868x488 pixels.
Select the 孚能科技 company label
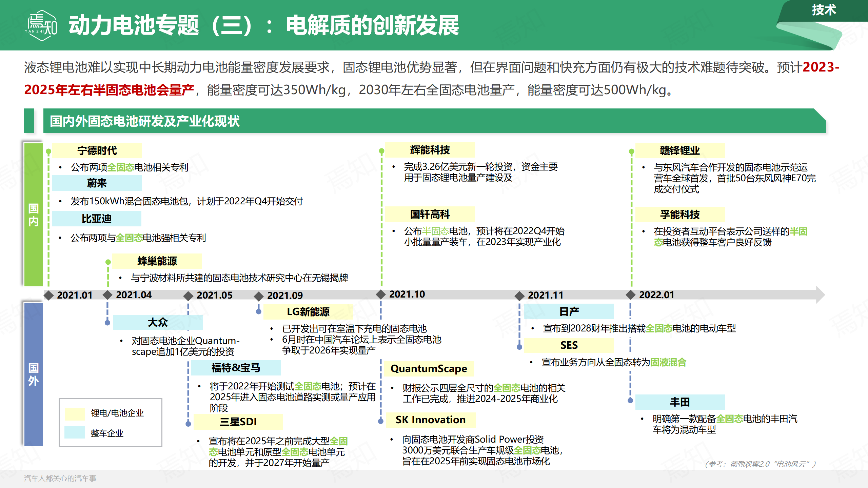(x=680, y=215)
